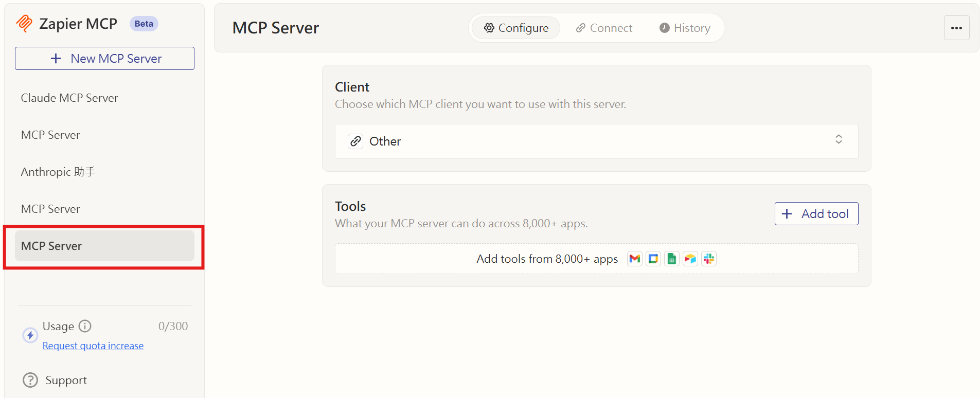Open the History tab
This screenshot has height=398, width=980.
685,28
